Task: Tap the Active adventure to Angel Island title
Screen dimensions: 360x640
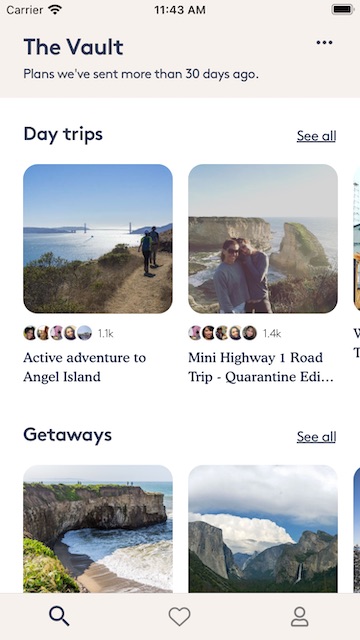Action: point(84,367)
